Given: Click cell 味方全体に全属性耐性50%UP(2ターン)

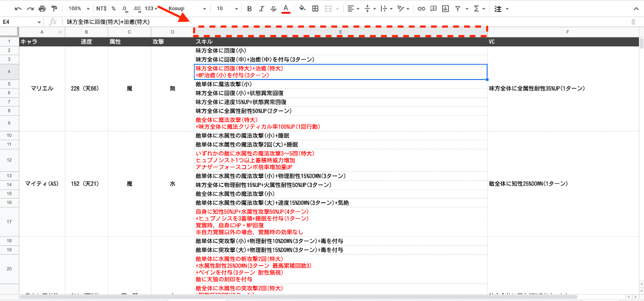Looking at the screenshot, I should pyautogui.click(x=340, y=111).
